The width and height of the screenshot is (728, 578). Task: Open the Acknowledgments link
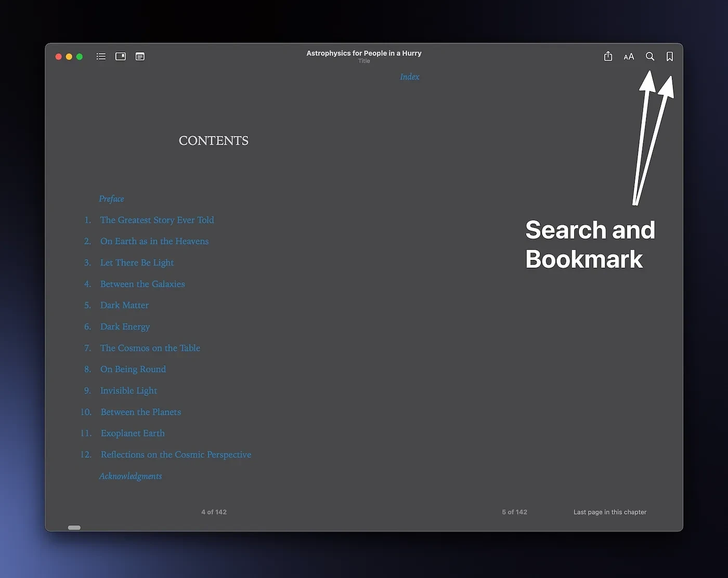(131, 476)
